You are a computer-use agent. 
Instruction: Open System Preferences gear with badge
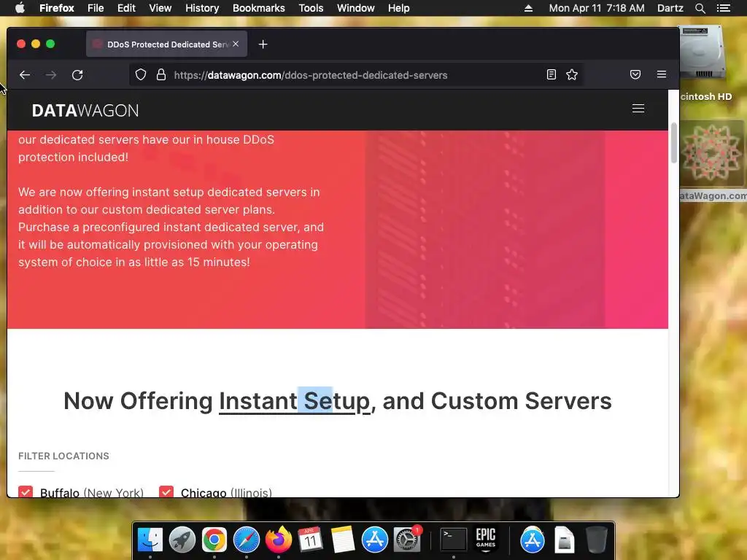407,540
